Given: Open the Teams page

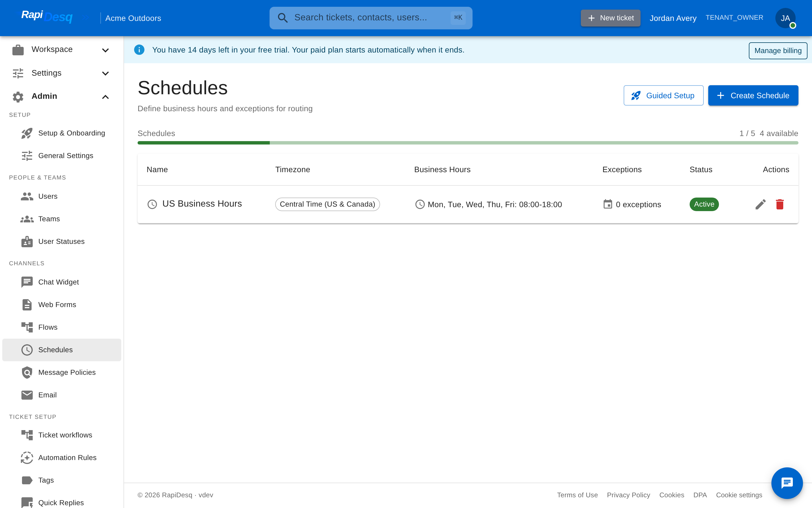Looking at the screenshot, I should click(x=62, y=219).
